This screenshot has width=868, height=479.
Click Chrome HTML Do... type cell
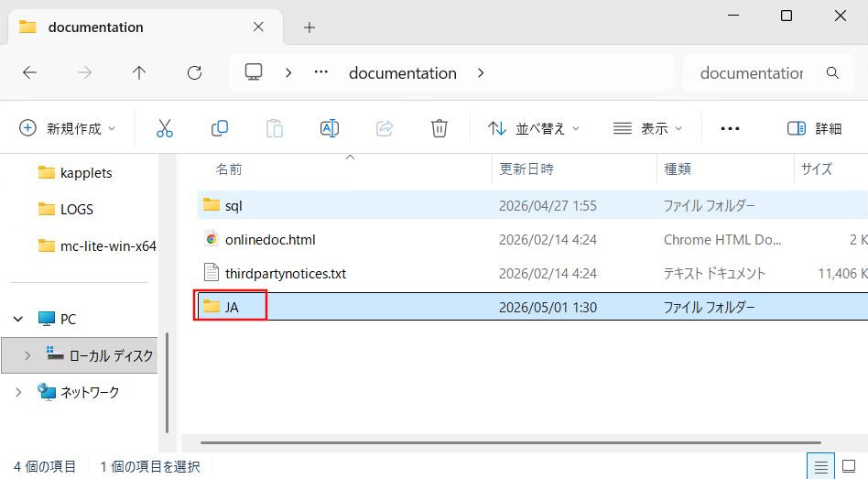pos(722,240)
